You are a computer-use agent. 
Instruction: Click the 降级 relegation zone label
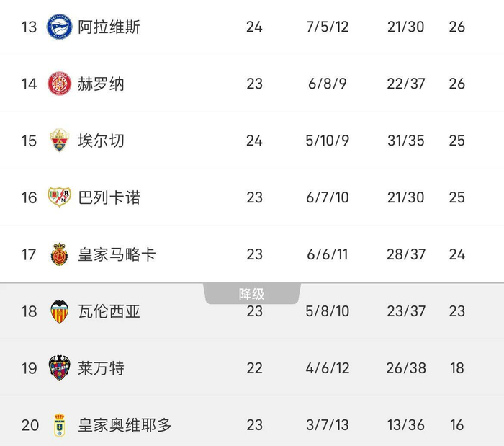(252, 294)
